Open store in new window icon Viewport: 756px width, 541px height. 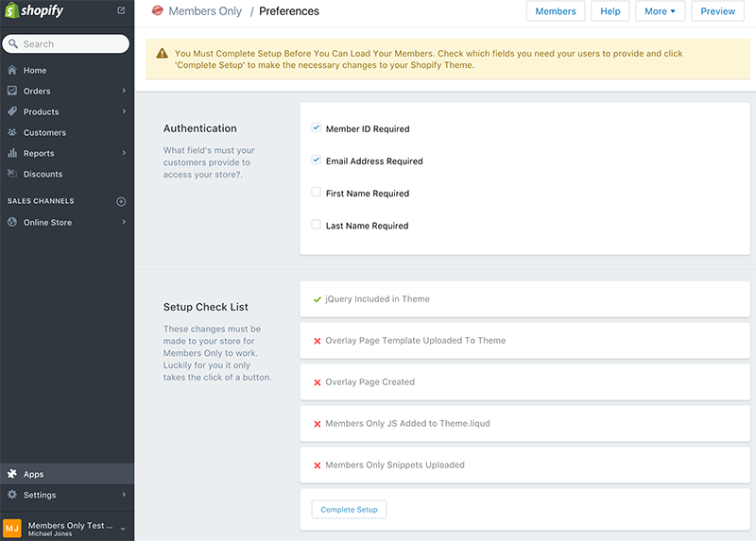pyautogui.click(x=121, y=10)
